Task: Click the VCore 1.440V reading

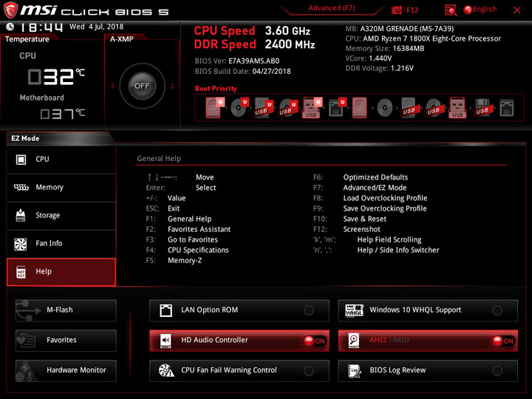Action: pos(369,58)
